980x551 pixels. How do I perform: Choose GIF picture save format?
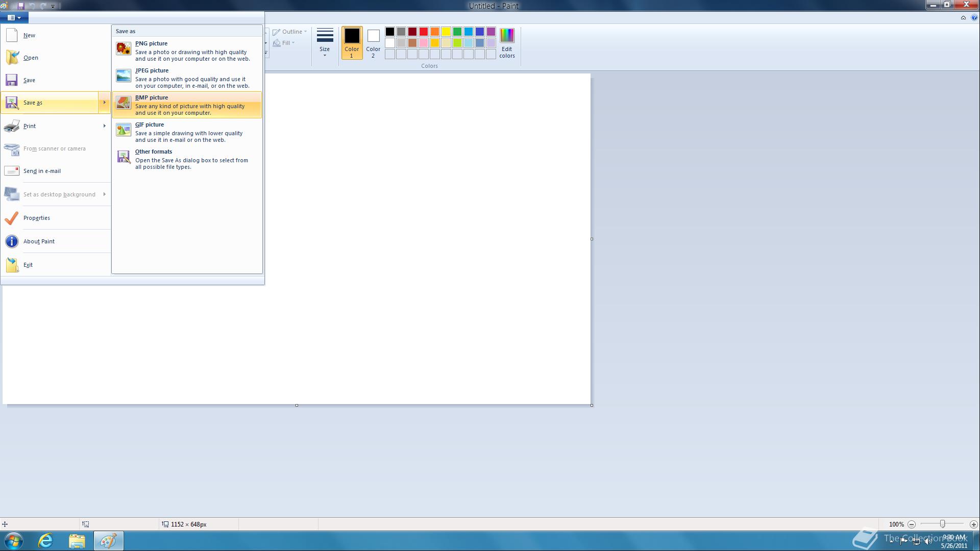(187, 132)
